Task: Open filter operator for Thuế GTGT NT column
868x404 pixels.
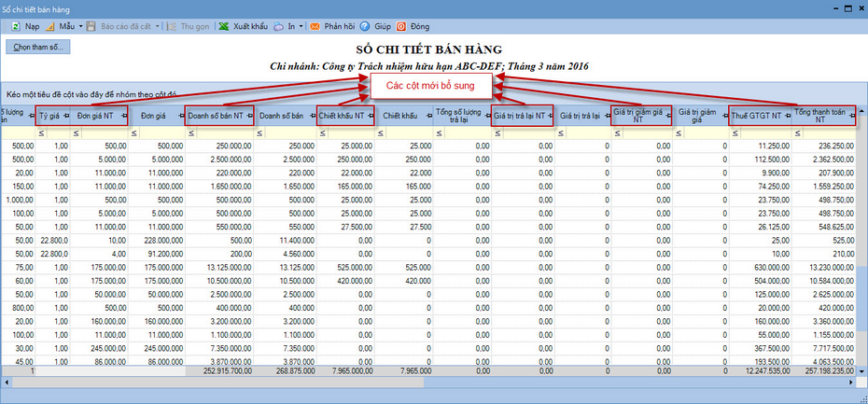Action: tap(734, 132)
